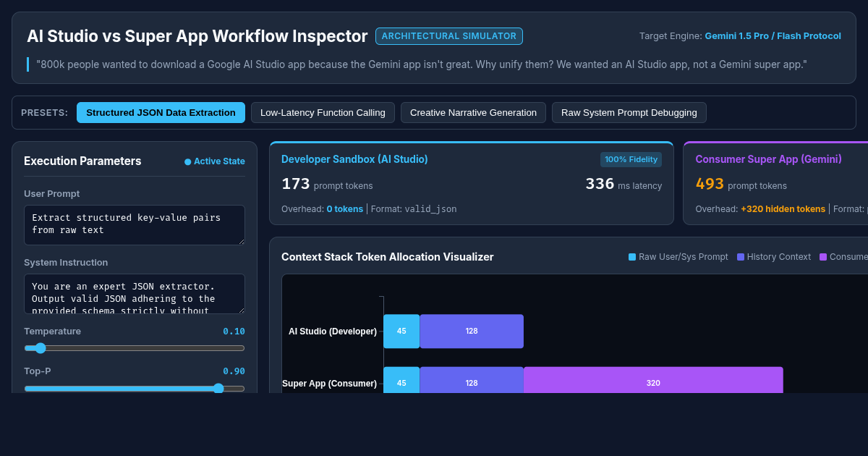Viewport: 868px width, 456px height.
Task: Toggle Raw User/Sys Prompt legend swatch
Action: [632, 257]
